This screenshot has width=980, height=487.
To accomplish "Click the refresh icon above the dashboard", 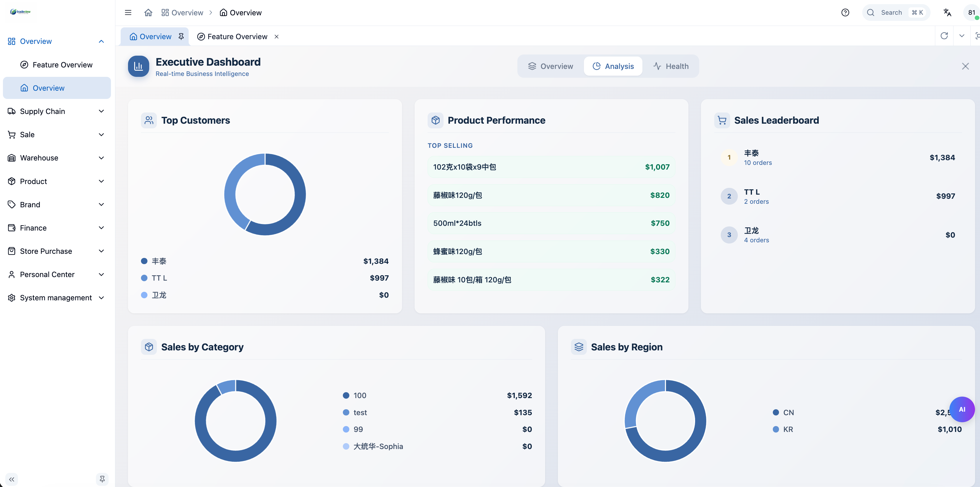I will point(945,36).
